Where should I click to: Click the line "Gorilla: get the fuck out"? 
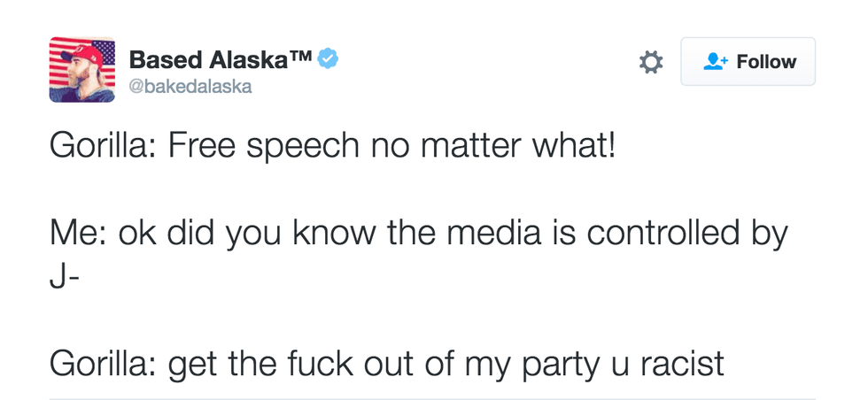[386, 362]
